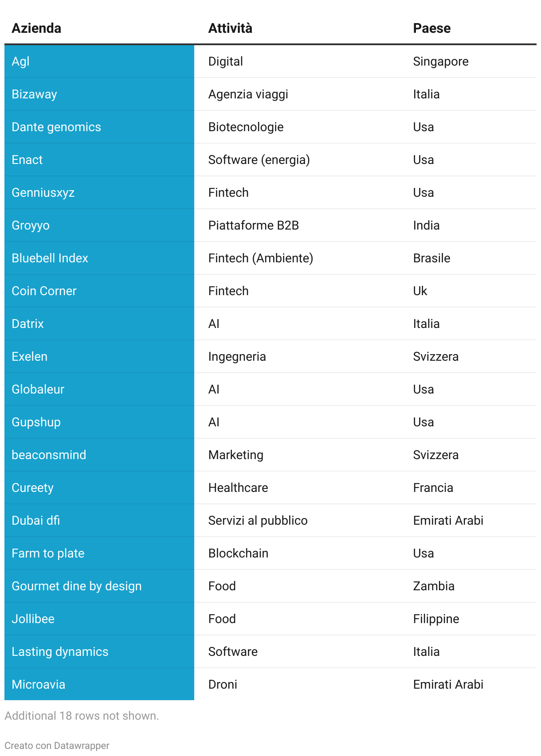
Task: Click the Datrix company name
Action: tap(27, 324)
